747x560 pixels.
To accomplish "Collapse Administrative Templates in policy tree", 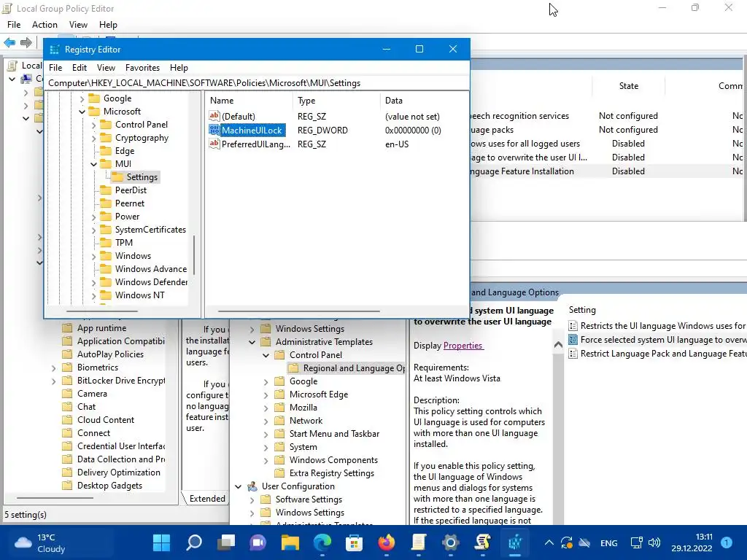I will tap(252, 342).
